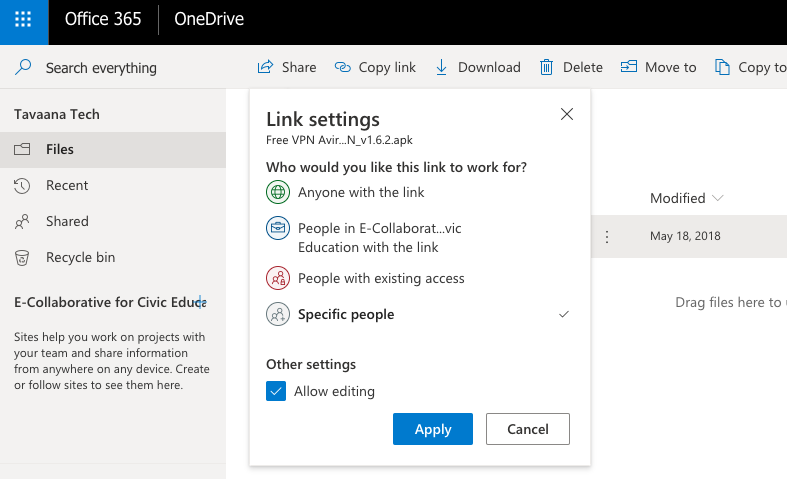The image size is (787, 479).
Task: Click the green globe icon
Action: [278, 192]
